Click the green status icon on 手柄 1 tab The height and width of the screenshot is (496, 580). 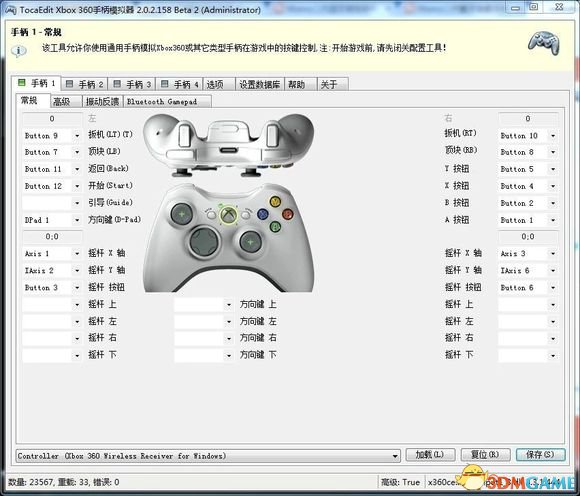[22, 83]
